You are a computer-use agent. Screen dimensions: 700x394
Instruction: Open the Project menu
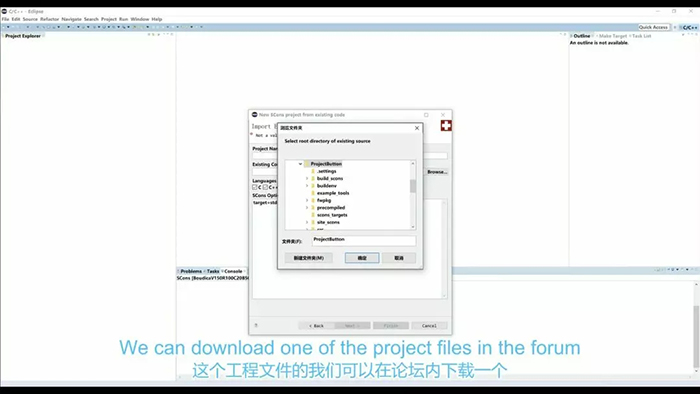109,19
